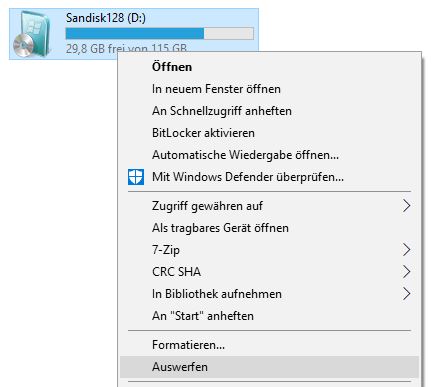
Task: Click arrow next to Zugriff gewähren auf
Action: pyautogui.click(x=406, y=206)
